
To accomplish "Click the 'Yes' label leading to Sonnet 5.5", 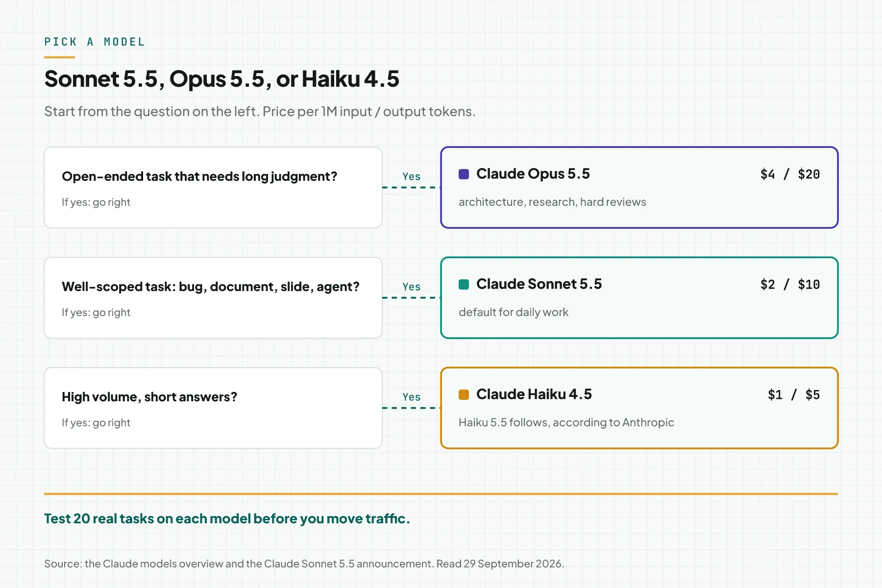I will point(412,287).
